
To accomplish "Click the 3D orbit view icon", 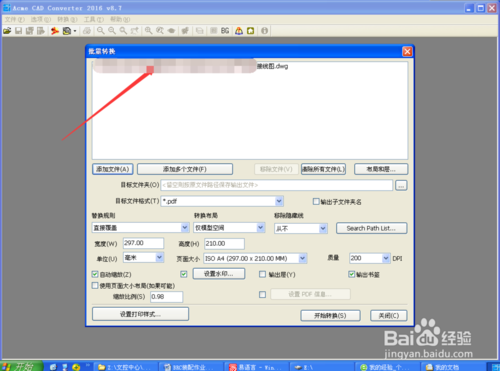I will pyautogui.click(x=171, y=31).
